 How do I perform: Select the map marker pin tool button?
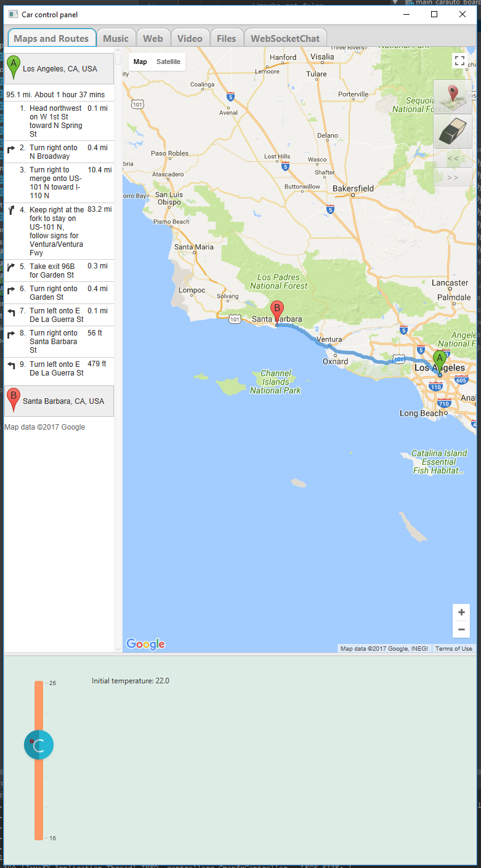tap(453, 96)
